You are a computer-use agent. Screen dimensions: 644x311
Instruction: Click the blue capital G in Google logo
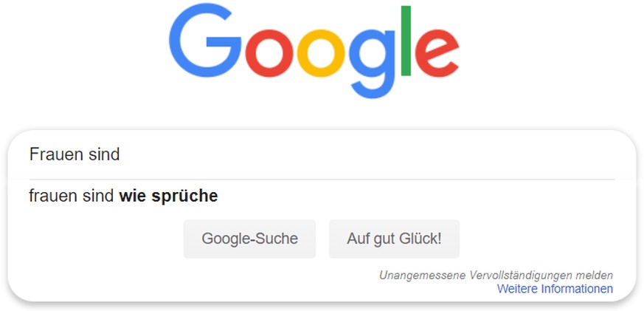click(x=204, y=41)
